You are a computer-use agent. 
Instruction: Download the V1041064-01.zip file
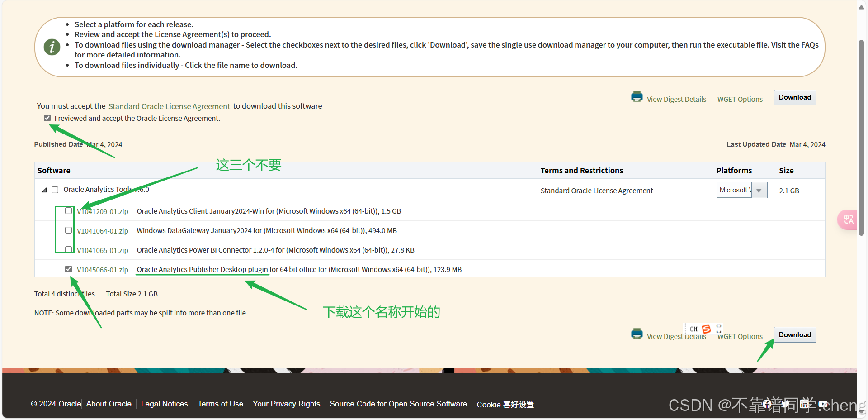tap(103, 230)
